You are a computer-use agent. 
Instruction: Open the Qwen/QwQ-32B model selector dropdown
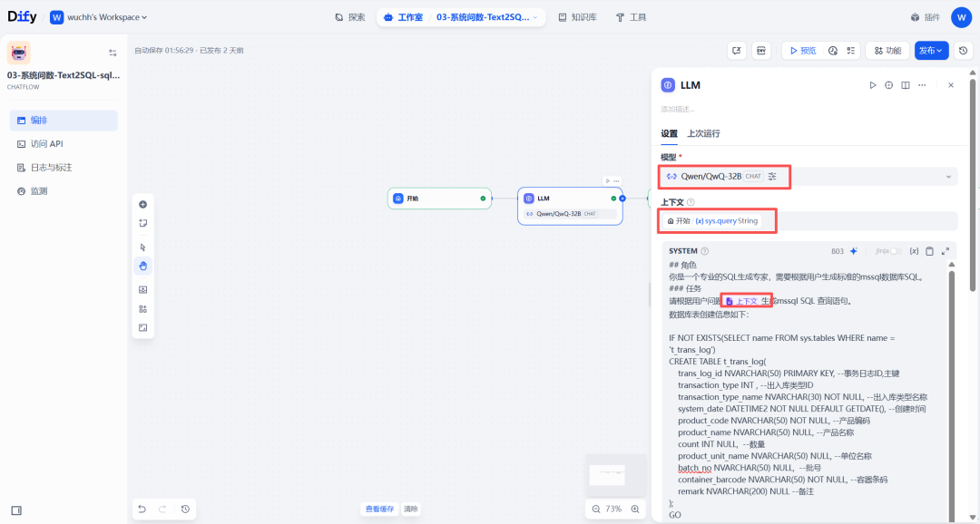click(808, 177)
